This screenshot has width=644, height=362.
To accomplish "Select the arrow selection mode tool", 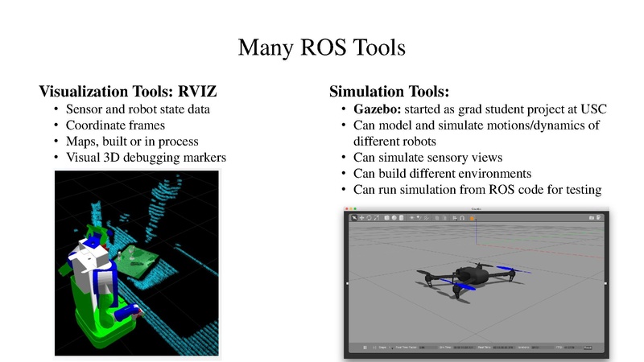I will click(x=353, y=217).
